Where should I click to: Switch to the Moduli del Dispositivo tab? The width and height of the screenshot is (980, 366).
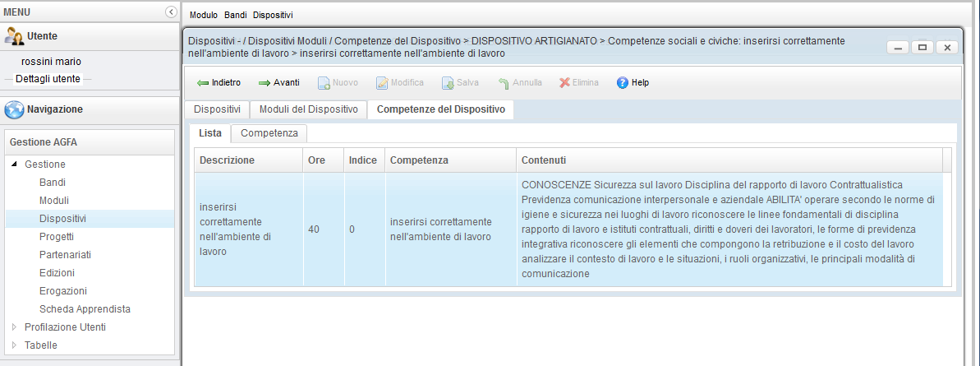[308, 109]
